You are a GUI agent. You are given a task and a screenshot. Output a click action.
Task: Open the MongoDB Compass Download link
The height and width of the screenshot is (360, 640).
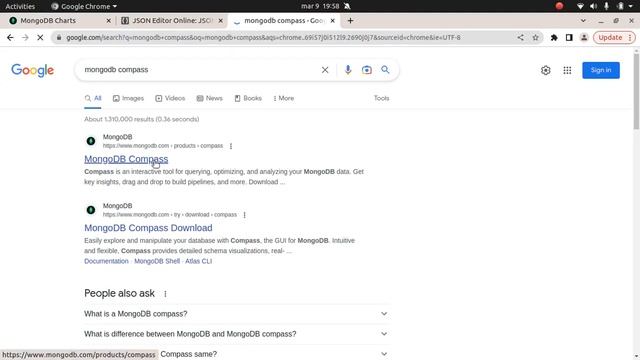(148, 228)
